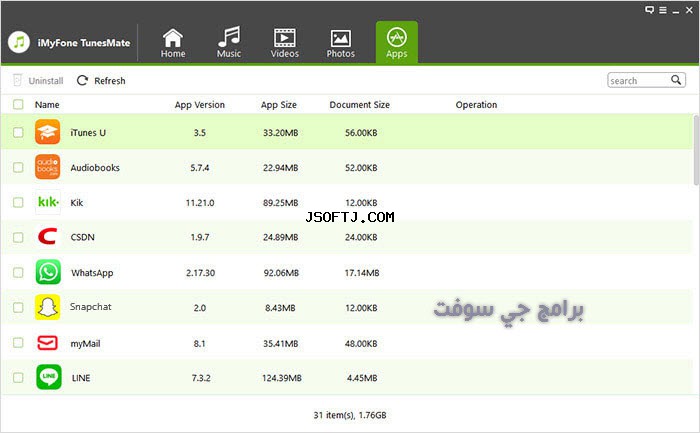Sort by the Name column header
700x433 pixels.
point(47,105)
